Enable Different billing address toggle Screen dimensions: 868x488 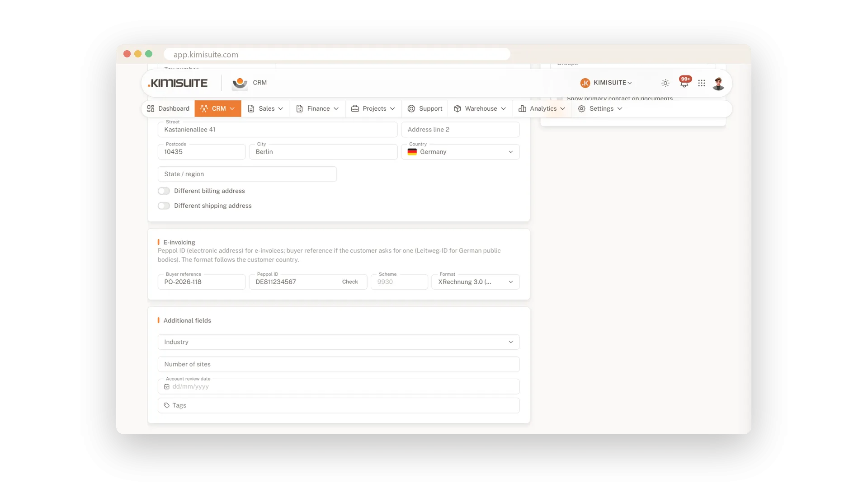click(x=164, y=191)
